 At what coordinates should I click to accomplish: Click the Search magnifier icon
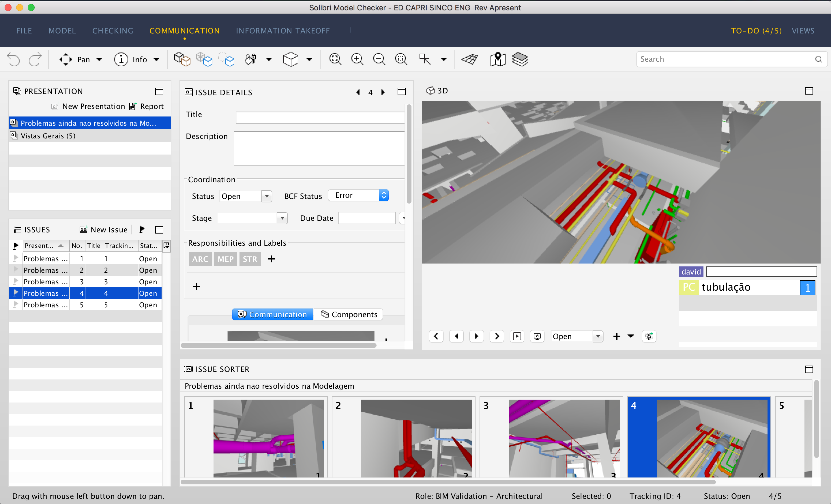pos(819,59)
